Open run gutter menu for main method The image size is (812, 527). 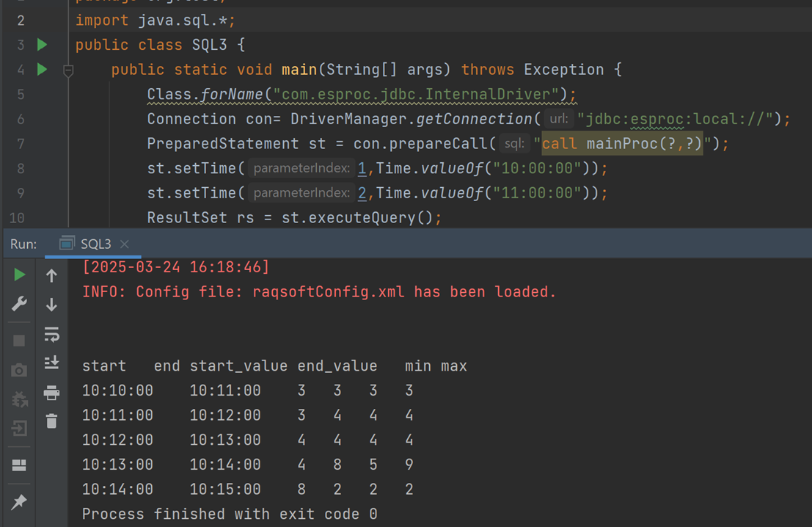pos(42,70)
